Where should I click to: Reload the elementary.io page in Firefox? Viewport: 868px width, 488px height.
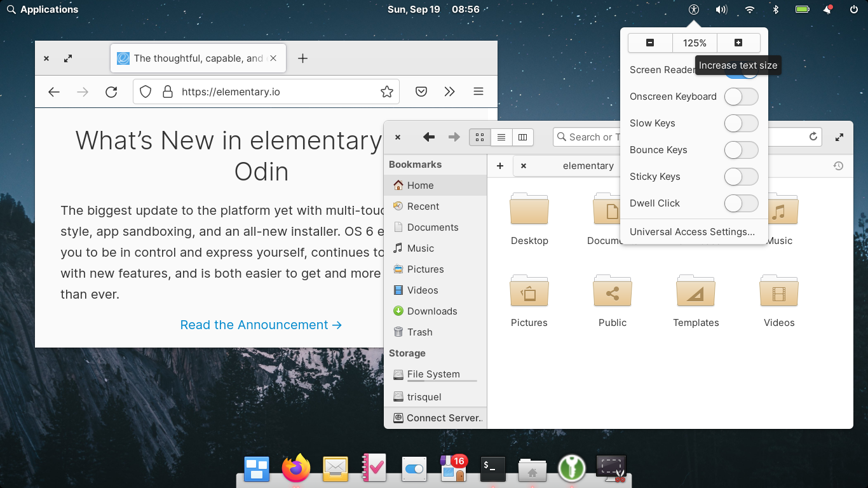111,91
